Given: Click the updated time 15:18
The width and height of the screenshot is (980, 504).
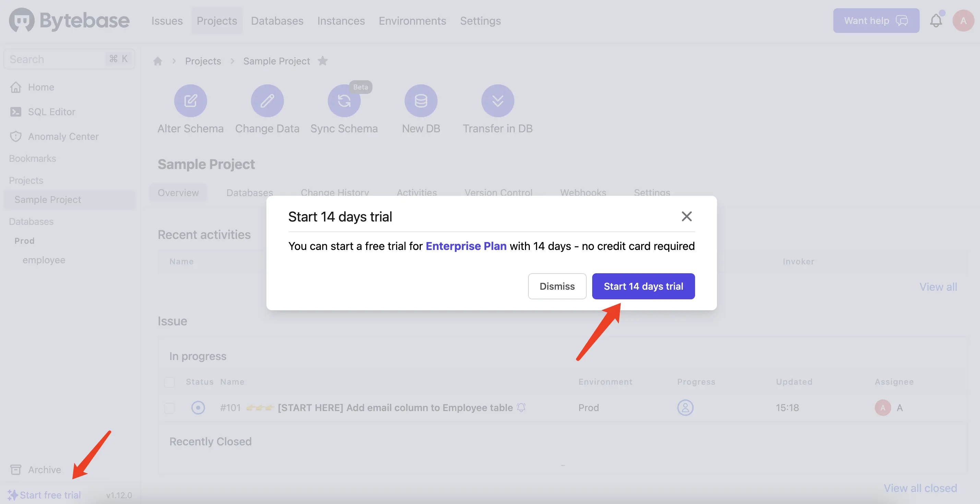Looking at the screenshot, I should (x=787, y=408).
